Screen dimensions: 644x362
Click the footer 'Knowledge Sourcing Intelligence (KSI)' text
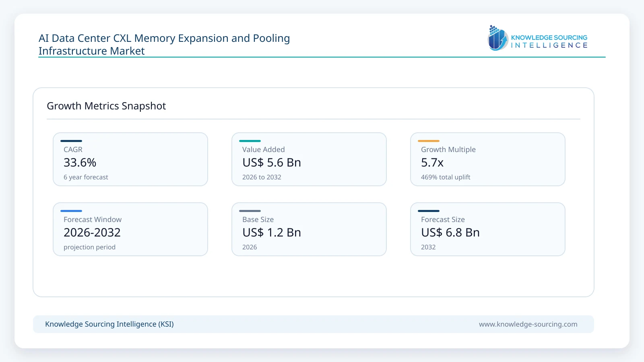[x=109, y=324]
